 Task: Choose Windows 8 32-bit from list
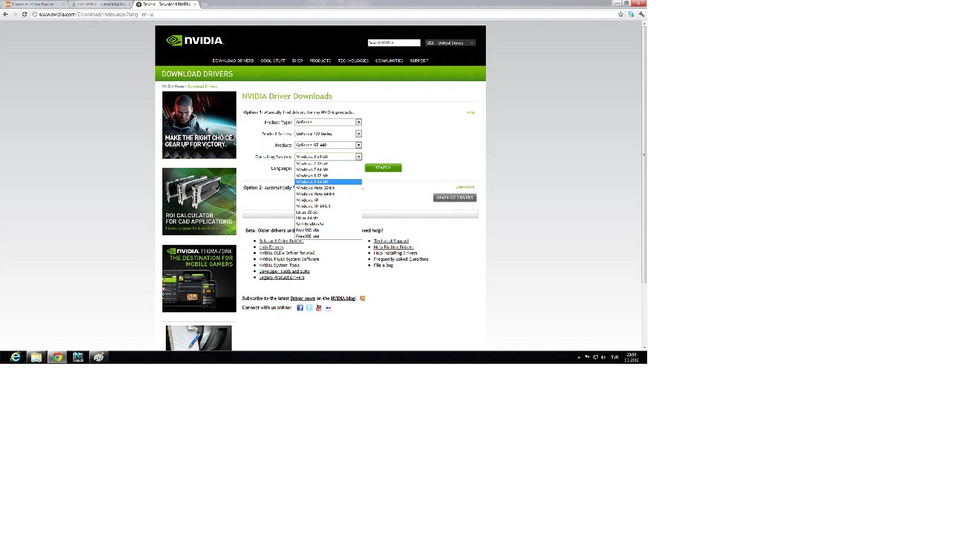(x=328, y=176)
